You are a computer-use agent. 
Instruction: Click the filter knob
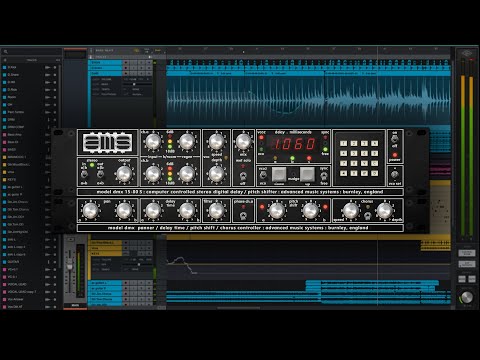[x=216, y=211]
